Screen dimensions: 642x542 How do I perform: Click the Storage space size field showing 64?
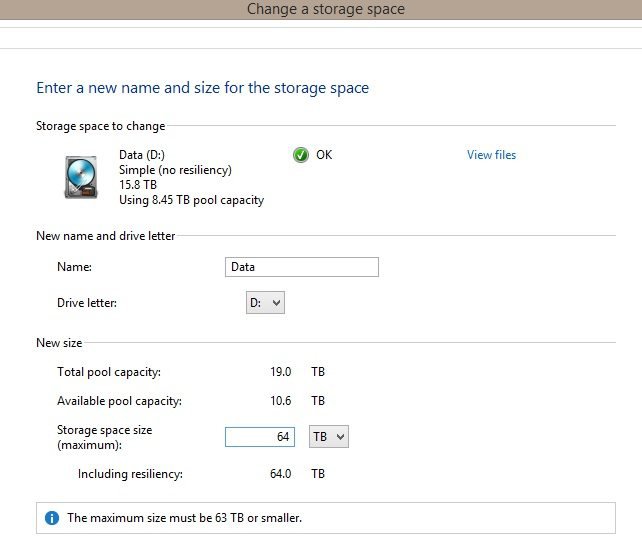point(260,437)
